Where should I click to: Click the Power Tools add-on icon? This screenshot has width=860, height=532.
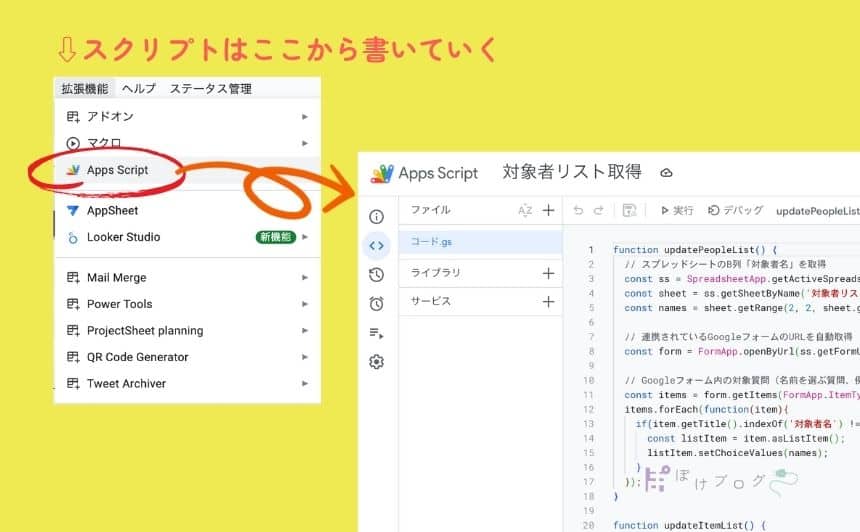click(x=73, y=304)
